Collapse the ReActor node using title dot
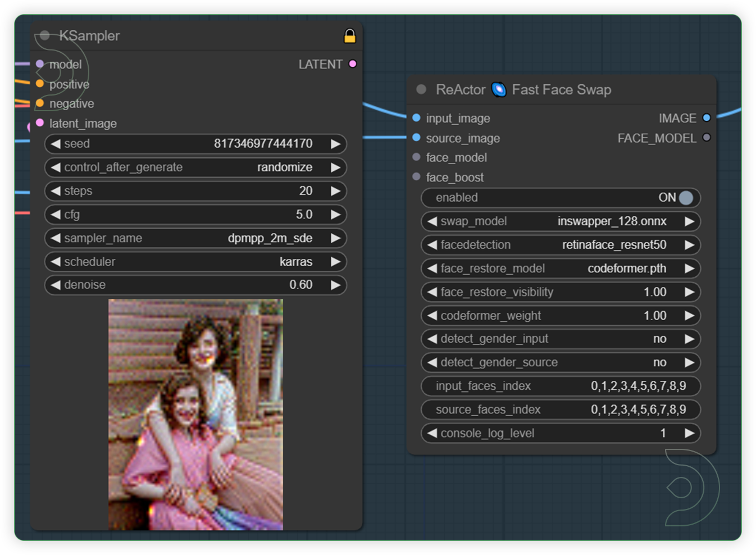The width and height of the screenshot is (756, 555). click(x=421, y=89)
